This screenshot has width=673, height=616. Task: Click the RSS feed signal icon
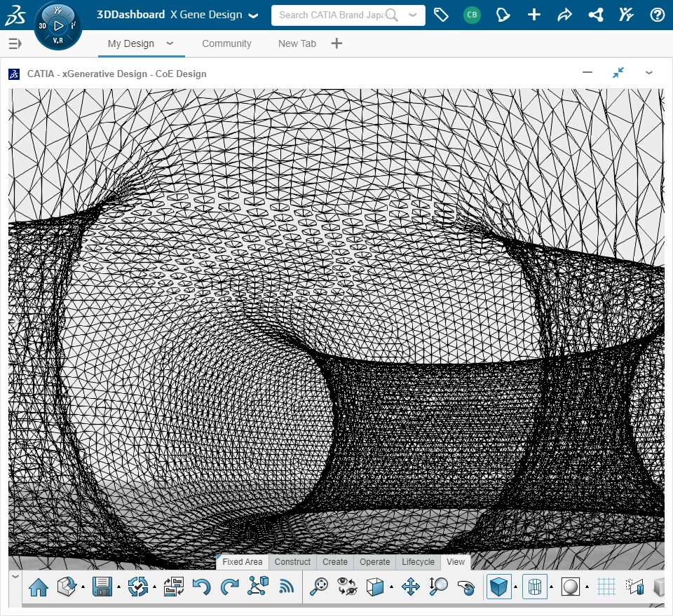click(286, 587)
